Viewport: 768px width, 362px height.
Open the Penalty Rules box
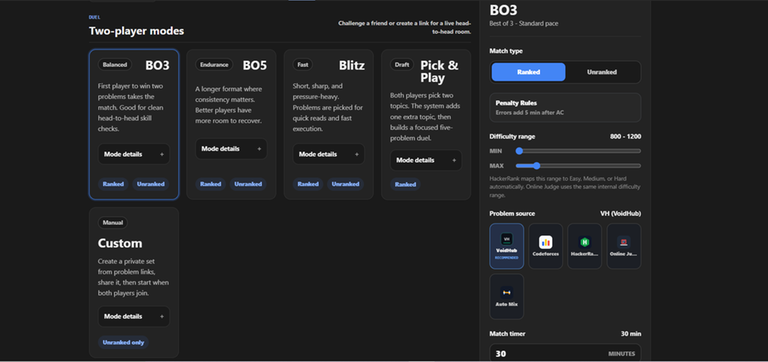565,107
